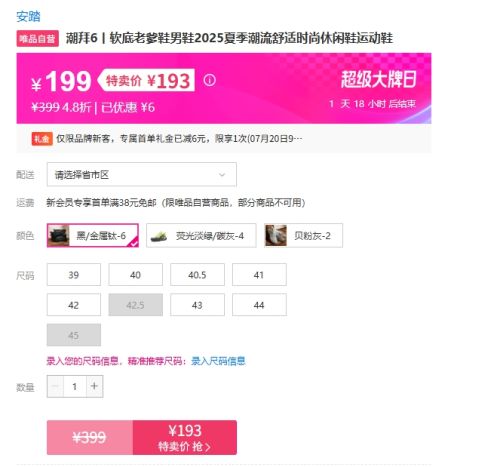Select the 黑/金属钛-6 color option
Viewport: 500px width, 467px height.
point(93,235)
